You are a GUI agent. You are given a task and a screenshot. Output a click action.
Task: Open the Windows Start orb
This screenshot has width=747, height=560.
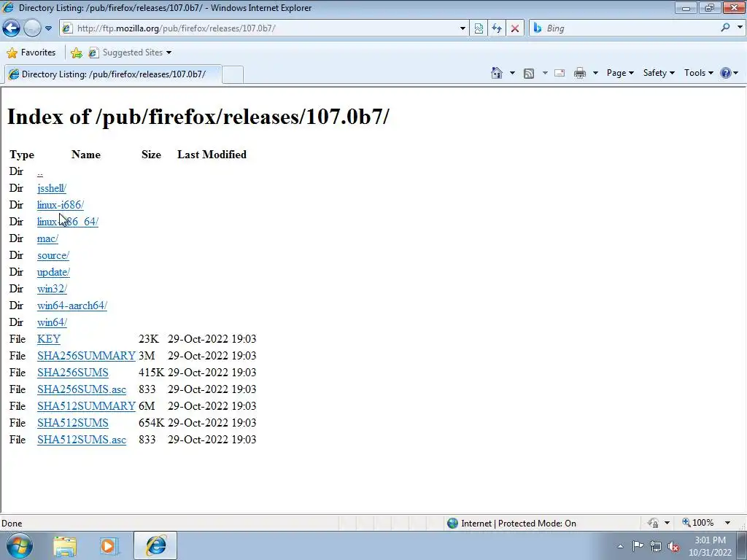pos(19,545)
